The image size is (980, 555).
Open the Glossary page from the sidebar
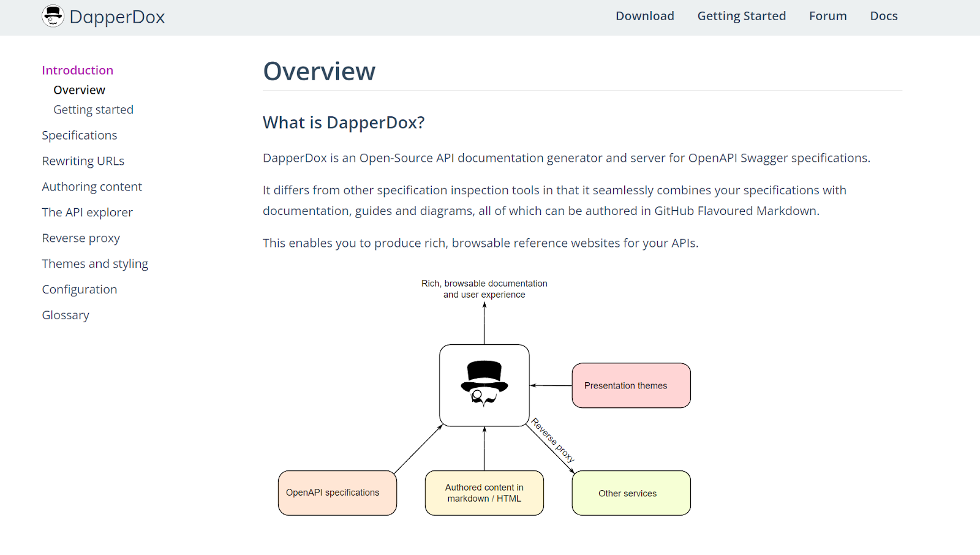[x=65, y=315]
